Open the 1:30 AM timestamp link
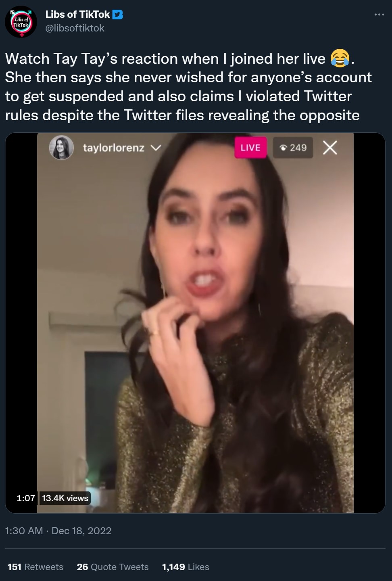The height and width of the screenshot is (581, 392). [x=24, y=531]
